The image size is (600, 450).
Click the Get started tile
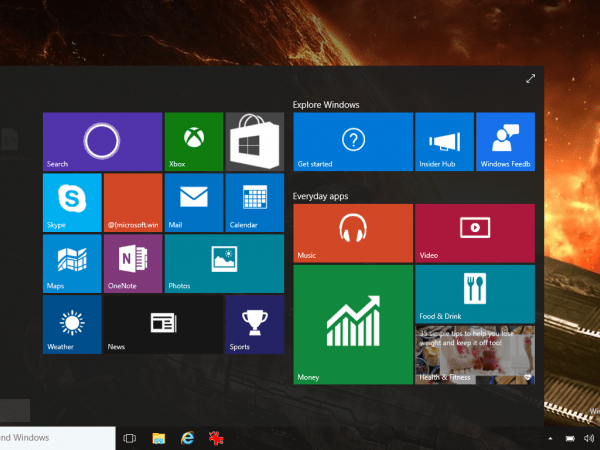353,142
